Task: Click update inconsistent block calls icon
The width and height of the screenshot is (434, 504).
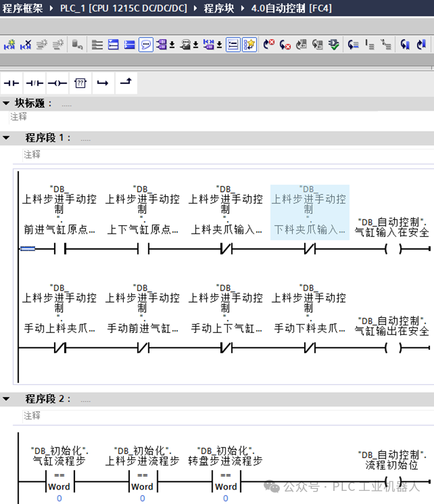Action: click(301, 44)
